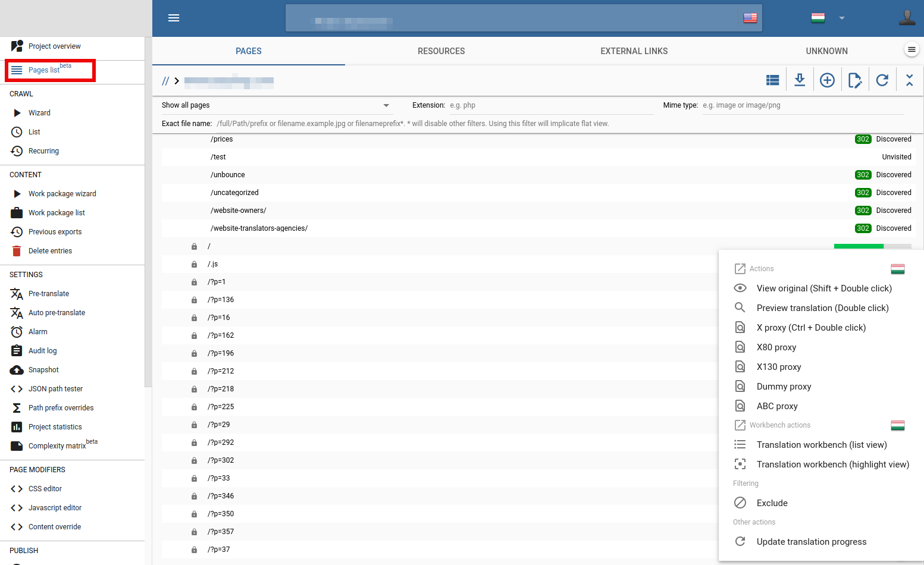Screen dimensions: 924x565
Task: Click the US flag source language icon
Action: tap(750, 18)
